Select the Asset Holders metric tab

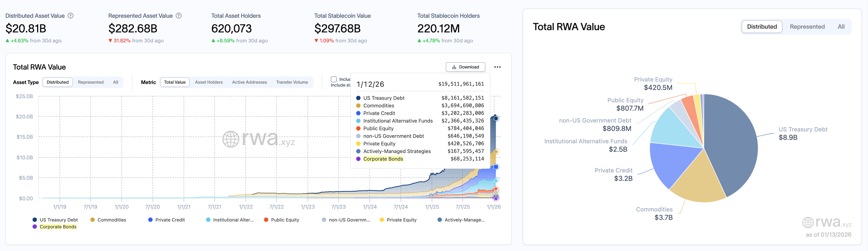click(209, 82)
